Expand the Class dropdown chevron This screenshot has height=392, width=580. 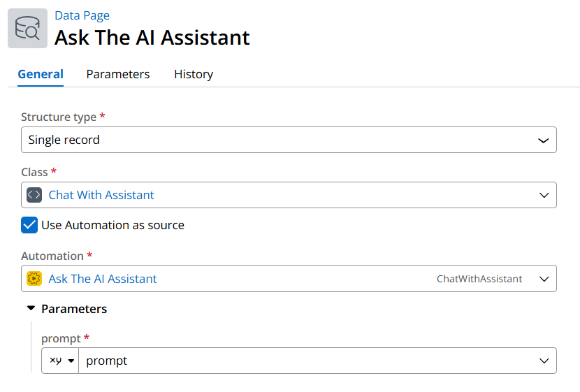pos(544,195)
